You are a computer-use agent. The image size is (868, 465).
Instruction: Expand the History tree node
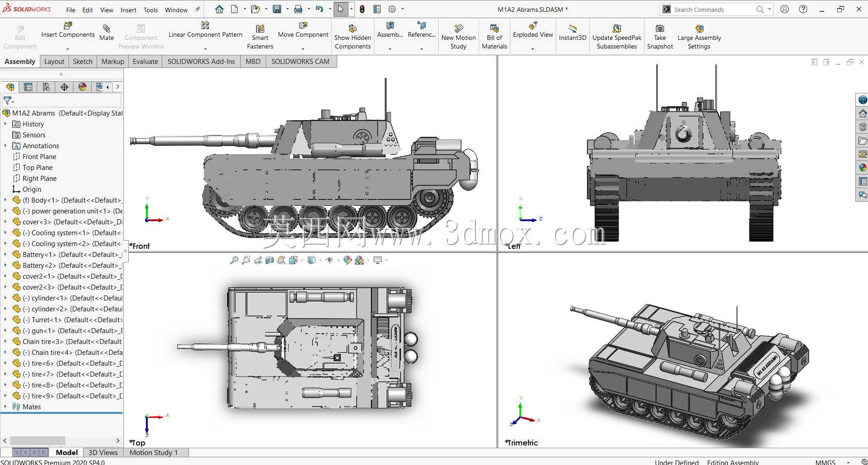(5, 124)
